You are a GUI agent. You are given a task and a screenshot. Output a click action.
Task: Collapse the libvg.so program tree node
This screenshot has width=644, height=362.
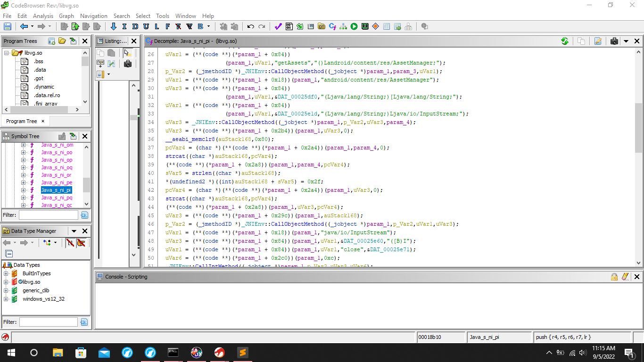point(7,53)
